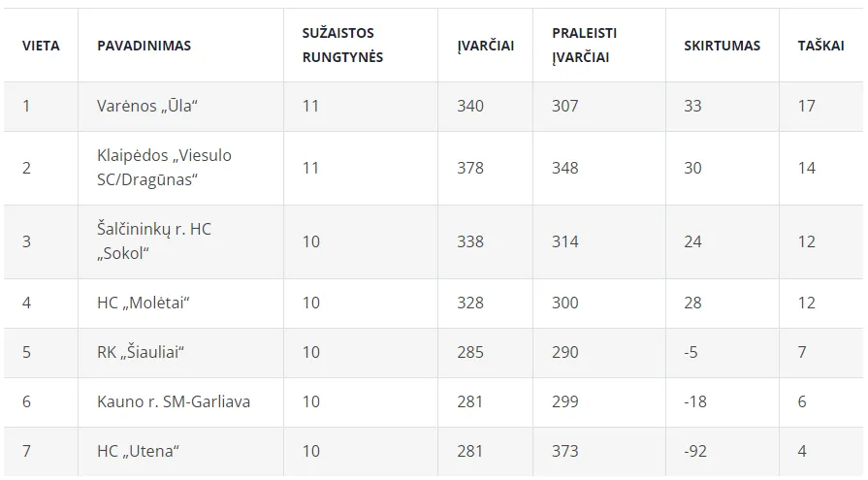Select the Varėnos „Ūla“ team name
The image size is (868, 480).
tap(146, 107)
